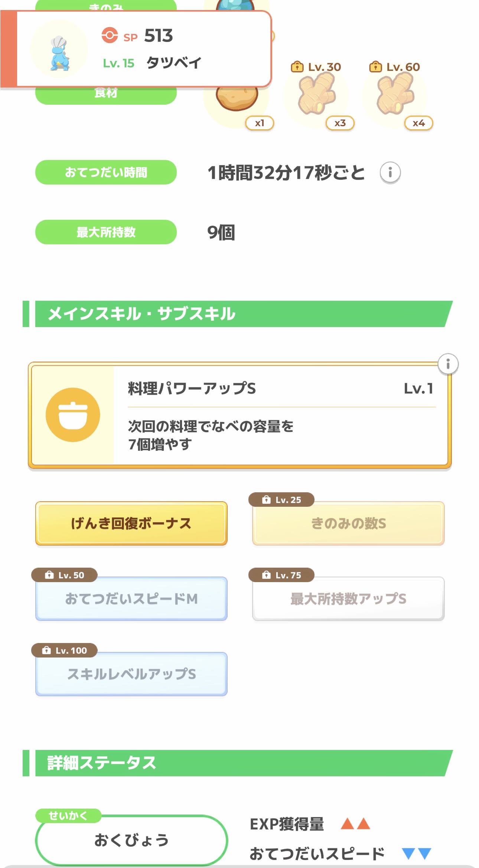Tap the メインスキル・サブスキル section header
Image resolution: width=479 pixels, height=868 pixels.
[238, 314]
